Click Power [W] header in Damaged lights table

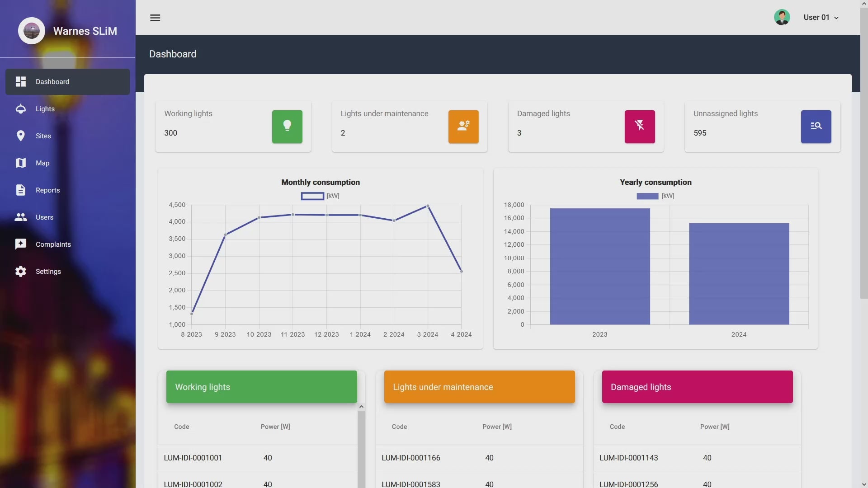[x=715, y=427]
